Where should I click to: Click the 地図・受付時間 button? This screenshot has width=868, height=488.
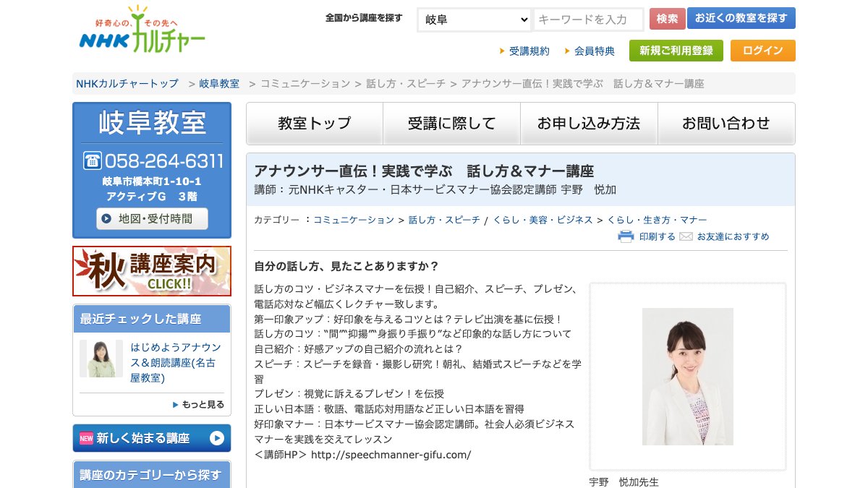(x=152, y=218)
